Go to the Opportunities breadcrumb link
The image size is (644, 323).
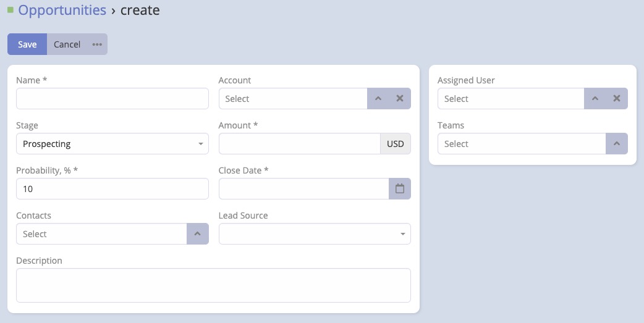pyautogui.click(x=62, y=10)
